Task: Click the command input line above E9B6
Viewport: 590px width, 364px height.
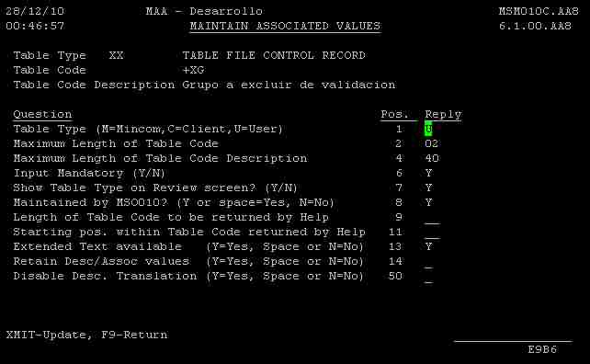Action: 513,337
